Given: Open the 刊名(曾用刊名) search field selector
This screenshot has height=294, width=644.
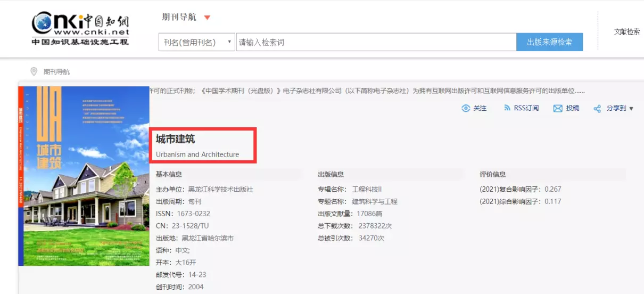Looking at the screenshot, I should (x=197, y=42).
